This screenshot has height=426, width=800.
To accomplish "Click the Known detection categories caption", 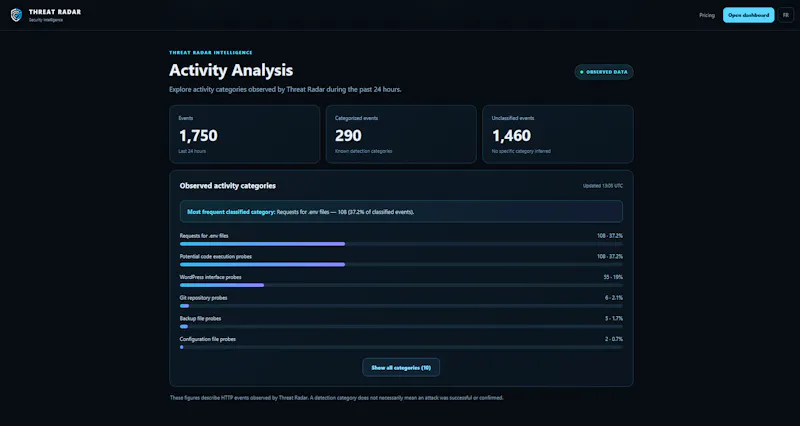I will point(363,151).
